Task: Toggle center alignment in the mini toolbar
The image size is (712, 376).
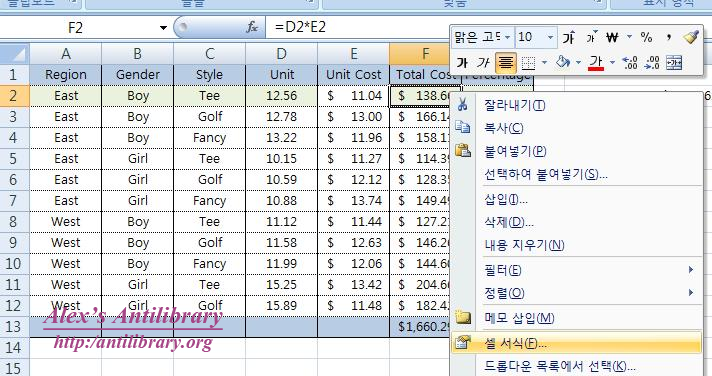Action: [x=505, y=63]
